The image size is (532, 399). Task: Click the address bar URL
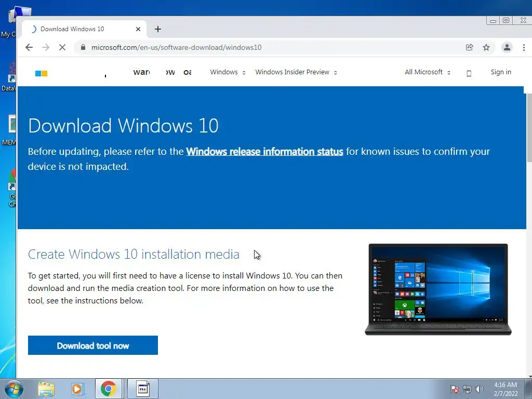pos(177,47)
